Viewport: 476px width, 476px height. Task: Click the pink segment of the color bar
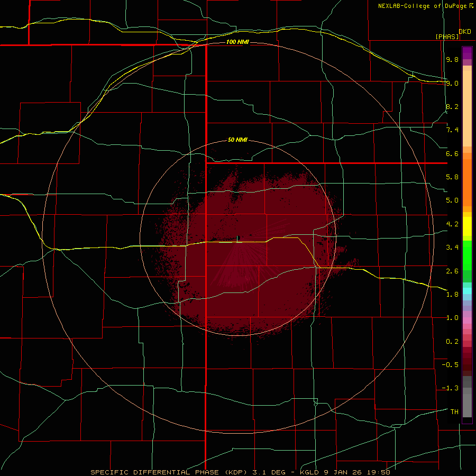[467, 321]
